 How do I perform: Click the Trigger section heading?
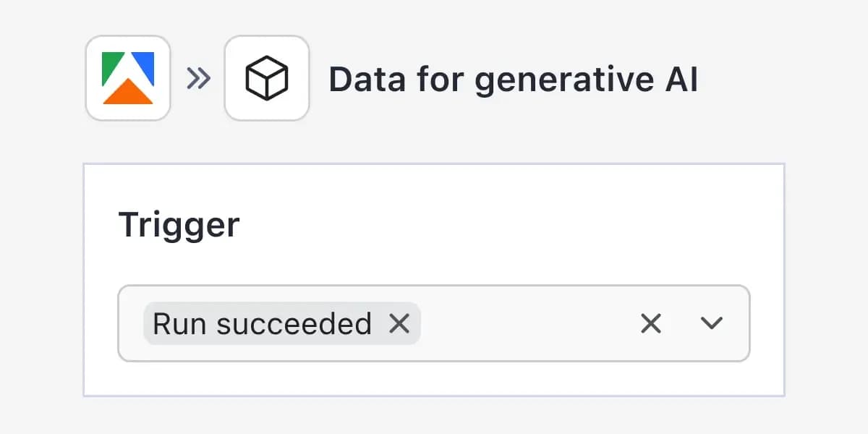tap(179, 224)
